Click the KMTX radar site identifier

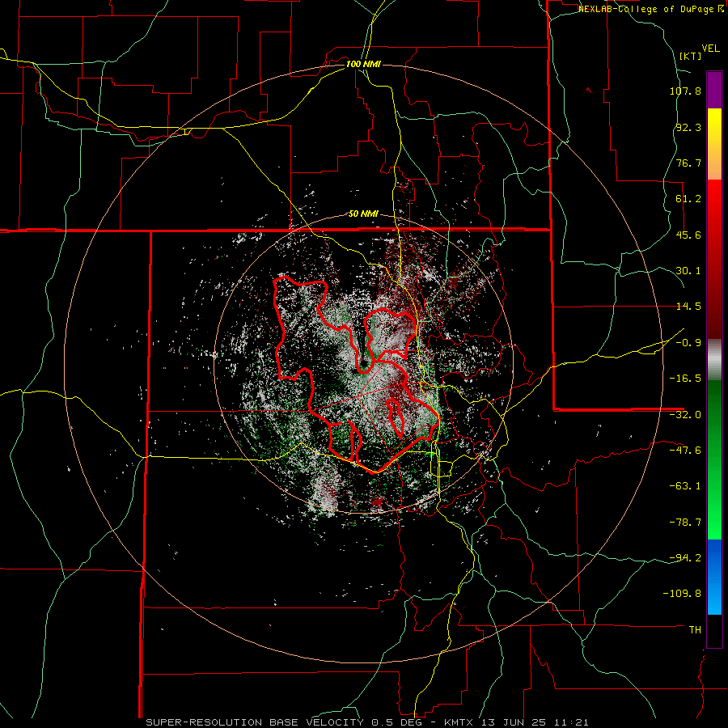[x=459, y=722]
